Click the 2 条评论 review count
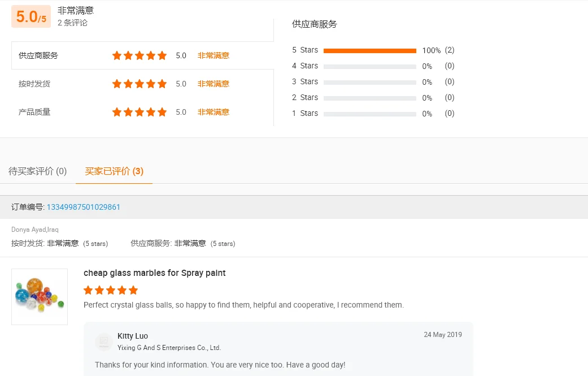 (x=72, y=23)
